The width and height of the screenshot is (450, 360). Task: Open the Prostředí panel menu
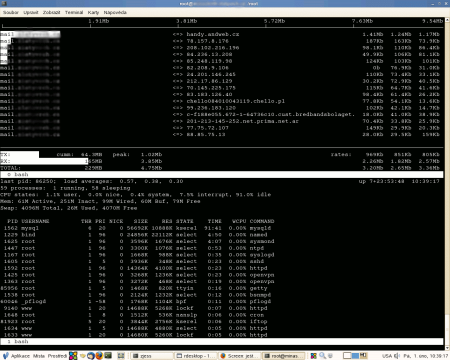(x=57, y=356)
